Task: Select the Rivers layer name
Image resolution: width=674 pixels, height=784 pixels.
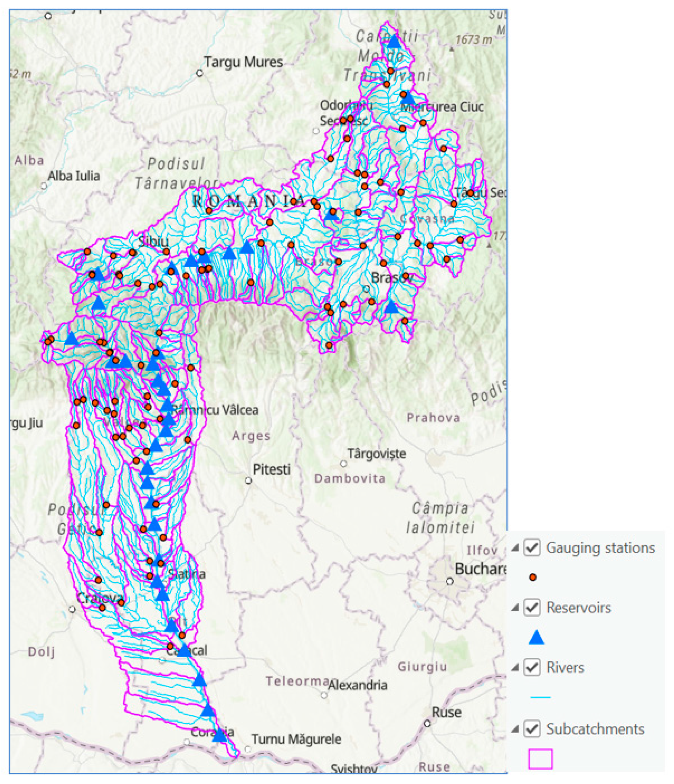Action: (x=565, y=667)
